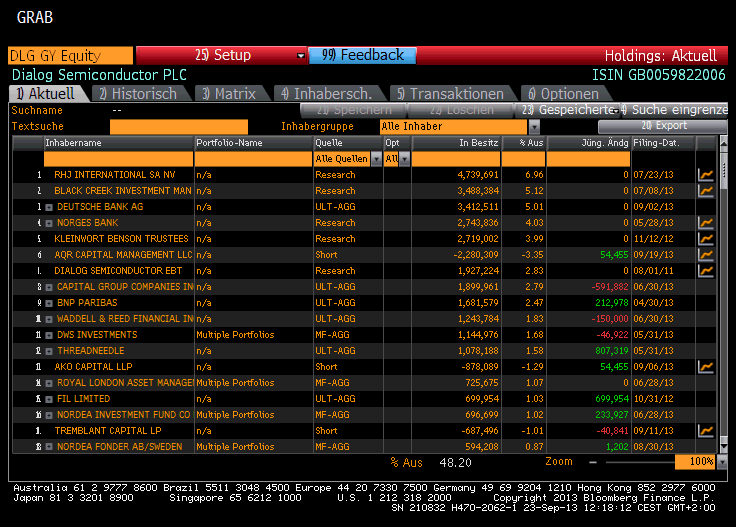This screenshot has width=736, height=527.
Task: Expand the Deutsche Bank AG row
Action: click(x=49, y=207)
